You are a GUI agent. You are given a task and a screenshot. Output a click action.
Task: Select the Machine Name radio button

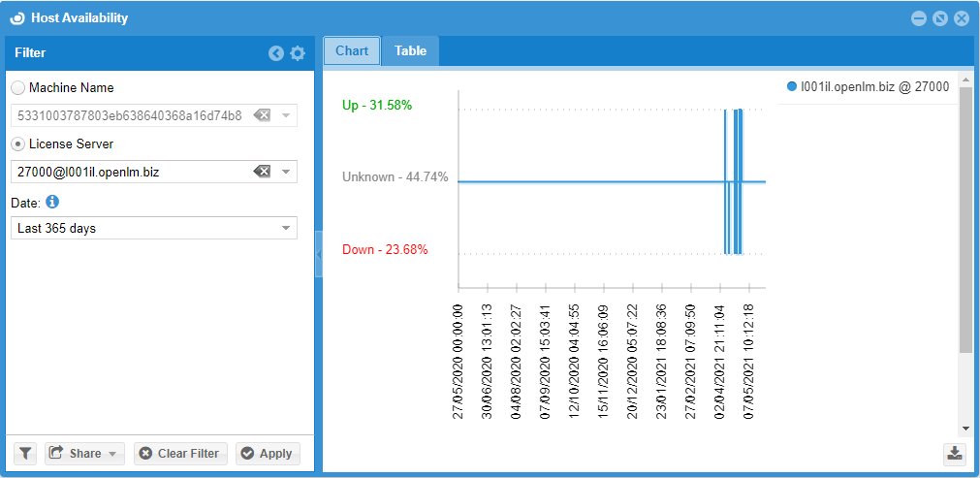[x=18, y=88]
